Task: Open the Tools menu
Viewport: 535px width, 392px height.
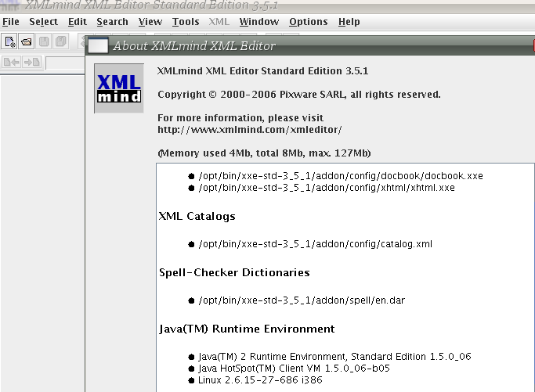Action: point(186,22)
